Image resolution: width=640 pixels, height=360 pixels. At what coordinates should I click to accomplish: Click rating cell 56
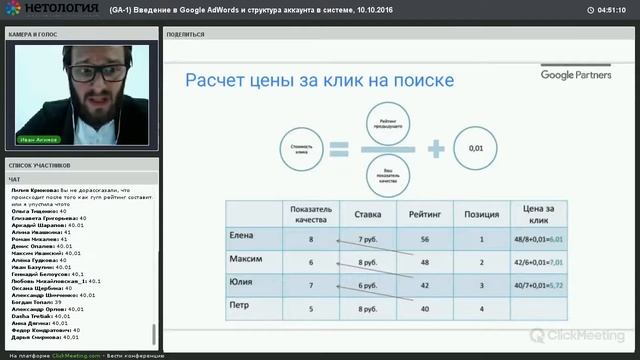coord(425,239)
